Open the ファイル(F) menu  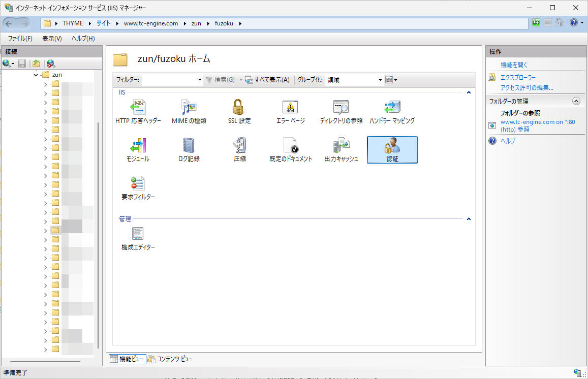click(20, 38)
